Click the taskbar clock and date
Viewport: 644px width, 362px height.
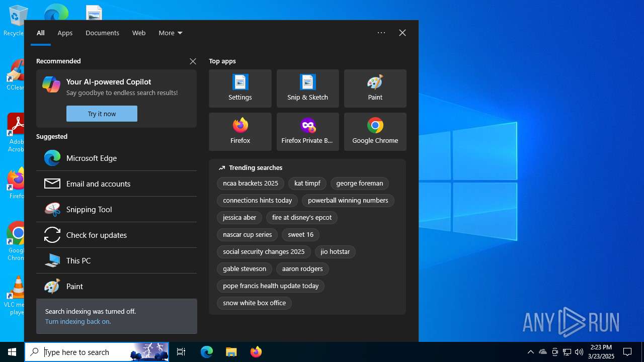click(601, 352)
